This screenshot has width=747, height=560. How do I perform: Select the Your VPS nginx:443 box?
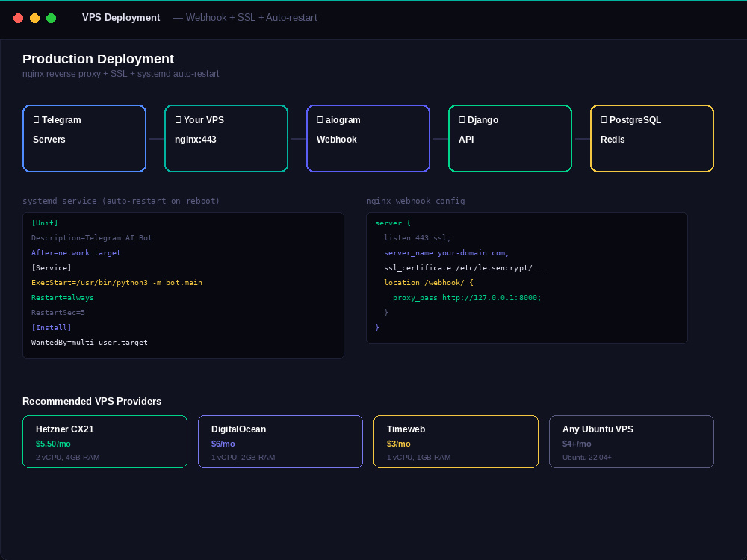226,139
